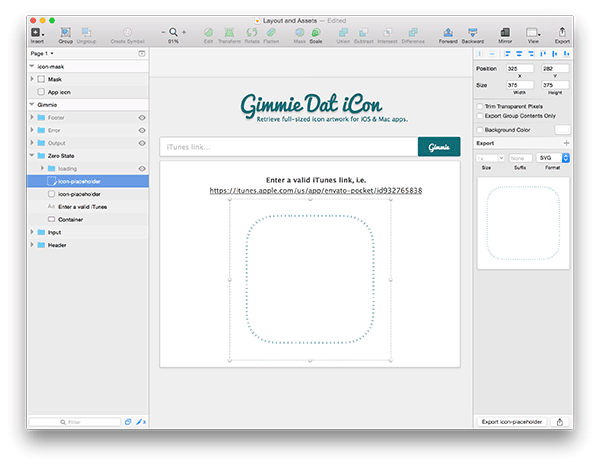
Task: Toggle the Background Color checkbox
Action: 479,129
